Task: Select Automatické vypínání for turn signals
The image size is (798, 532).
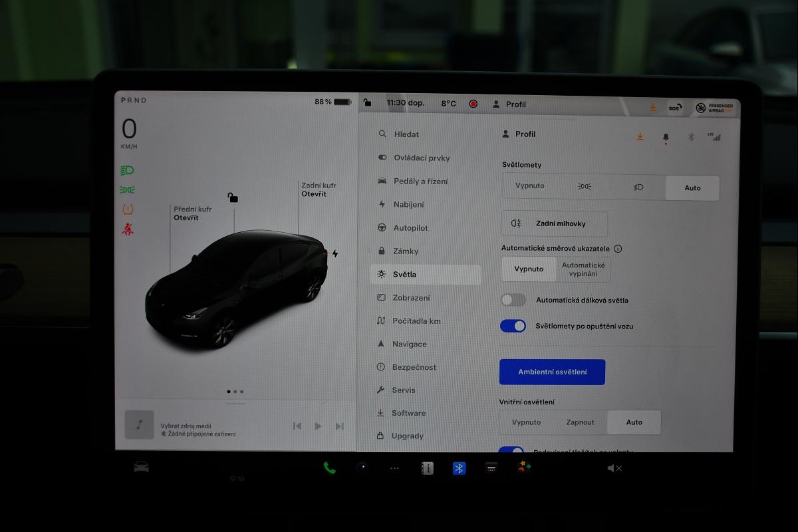Action: (x=583, y=269)
